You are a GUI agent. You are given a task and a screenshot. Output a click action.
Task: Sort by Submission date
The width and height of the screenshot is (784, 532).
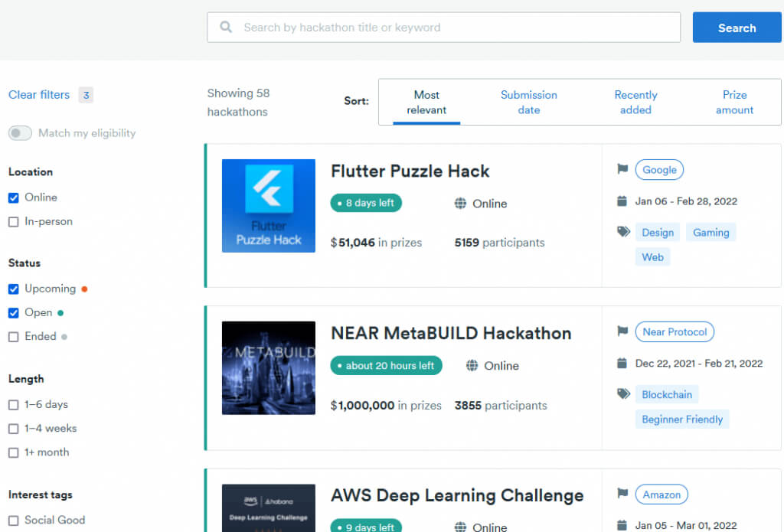coord(529,102)
